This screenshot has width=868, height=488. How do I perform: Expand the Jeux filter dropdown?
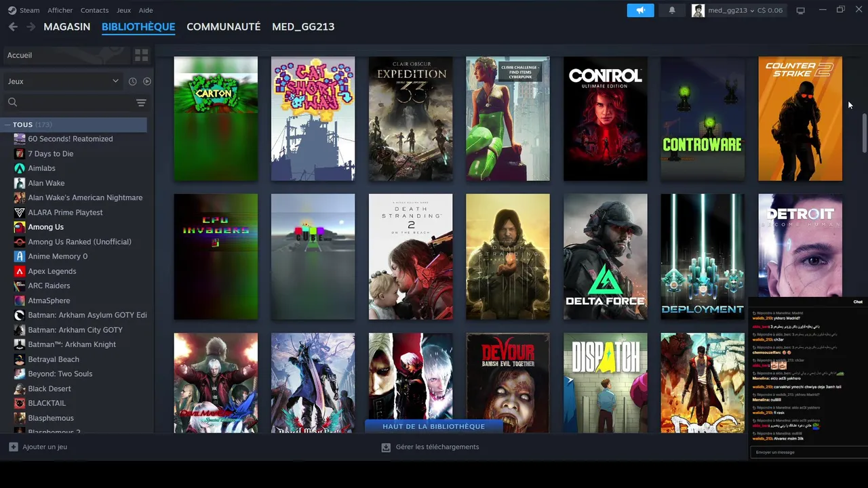[x=62, y=81]
